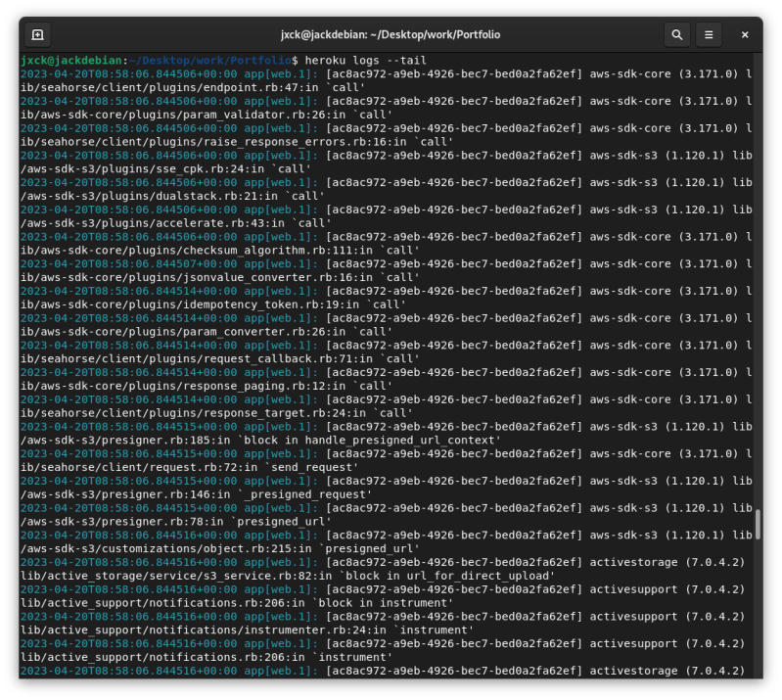Click the raise_response_errors.rb:16 log line
This screenshot has height=700, width=782.
pyautogui.click(x=237, y=142)
